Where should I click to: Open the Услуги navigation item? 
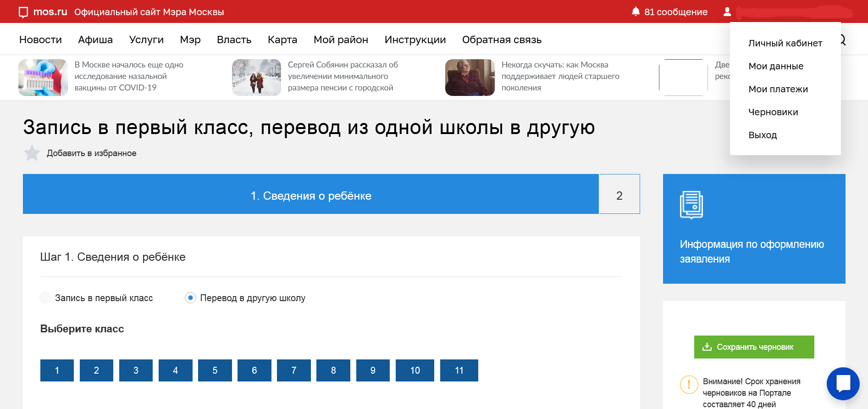pyautogui.click(x=146, y=40)
